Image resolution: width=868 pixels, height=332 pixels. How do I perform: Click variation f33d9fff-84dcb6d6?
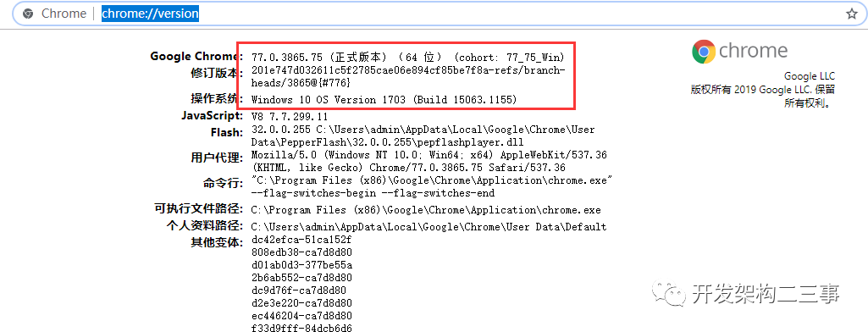click(x=301, y=328)
